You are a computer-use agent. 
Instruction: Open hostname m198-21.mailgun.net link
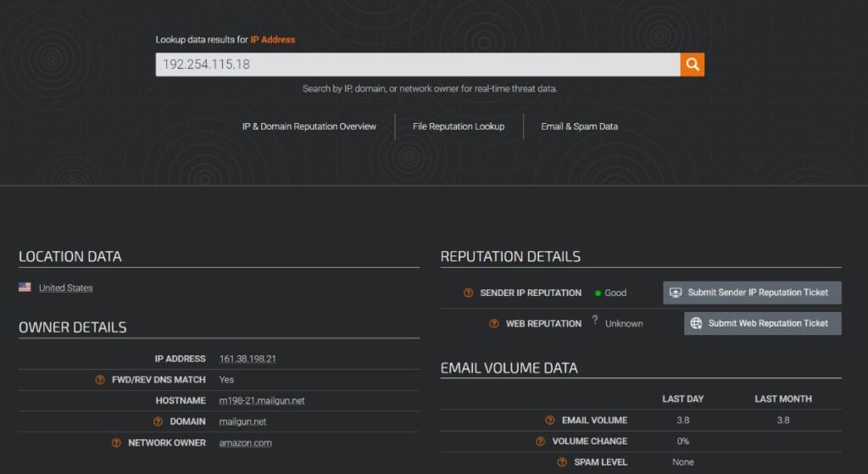pos(262,401)
